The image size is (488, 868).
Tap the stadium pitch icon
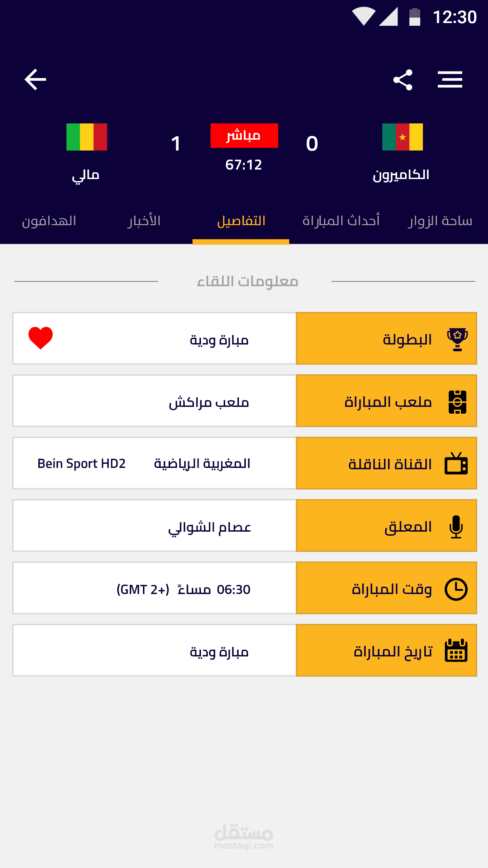[457, 402]
